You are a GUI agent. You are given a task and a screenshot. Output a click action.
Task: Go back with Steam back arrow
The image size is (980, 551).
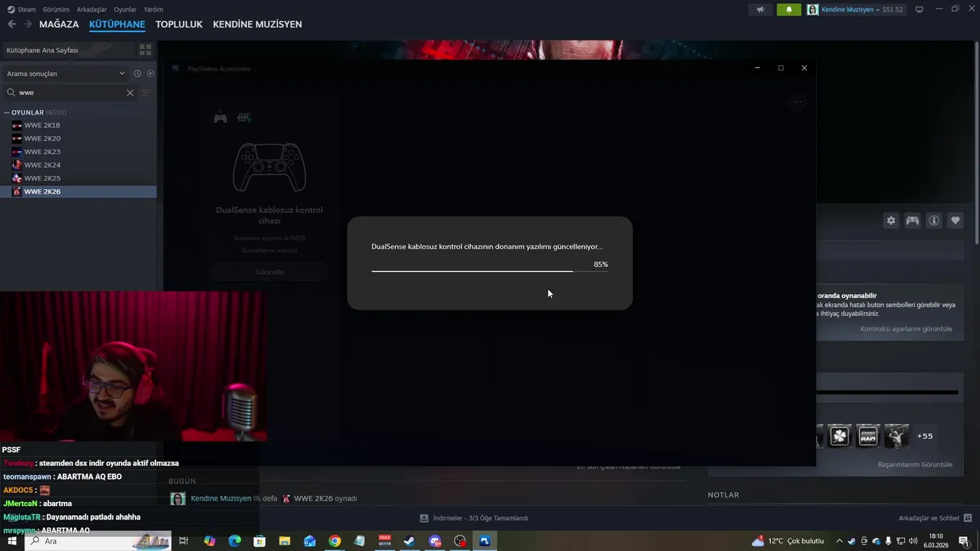point(11,24)
